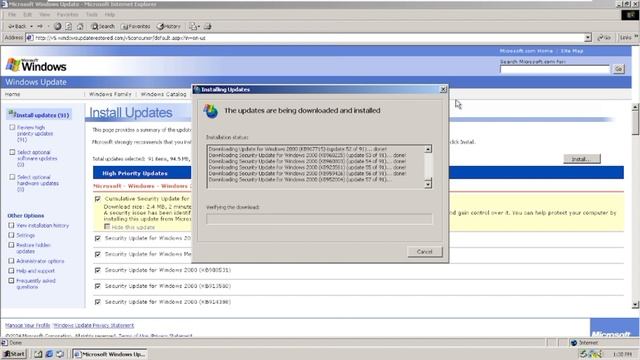Toggle Help and support box
This screenshot has height=360, width=640.
(x=11, y=271)
